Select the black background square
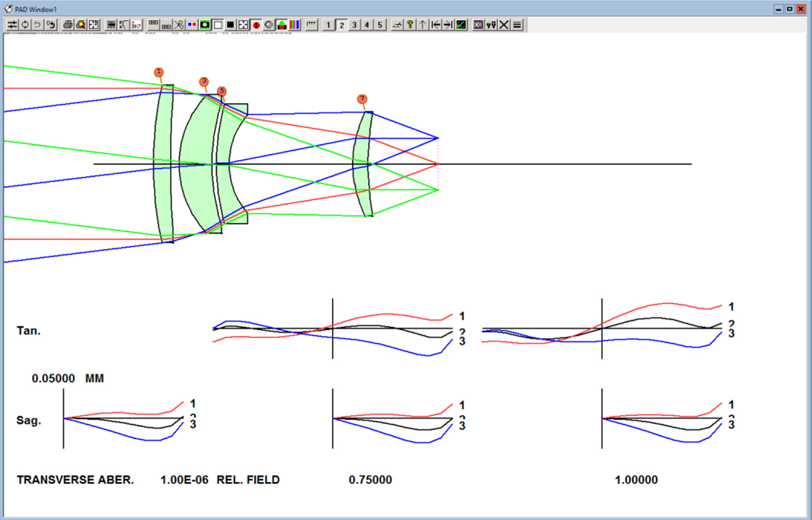812x520 pixels. click(230, 24)
